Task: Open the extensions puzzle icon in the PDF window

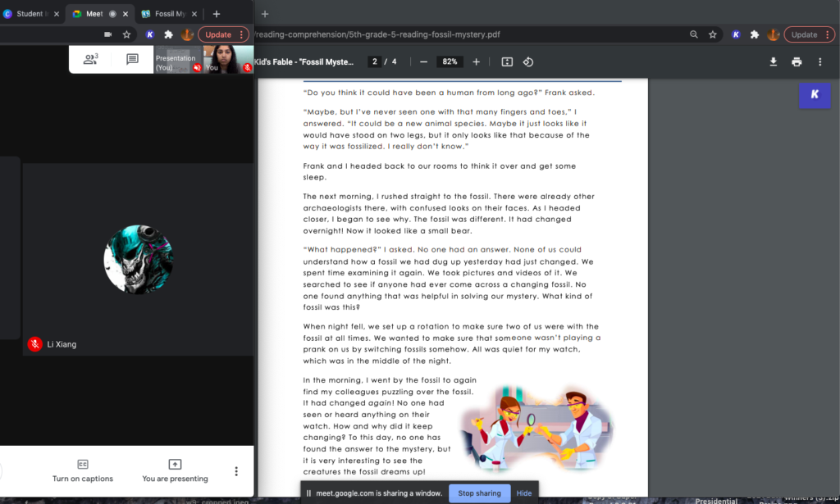Action: tap(755, 34)
